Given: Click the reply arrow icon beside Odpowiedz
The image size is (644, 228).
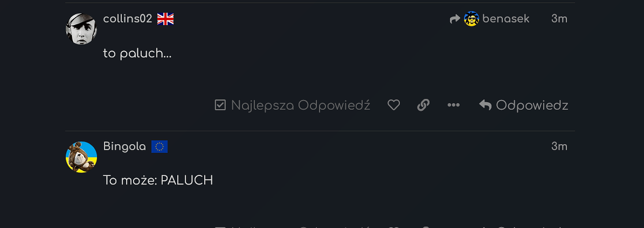Looking at the screenshot, I should pos(485,105).
